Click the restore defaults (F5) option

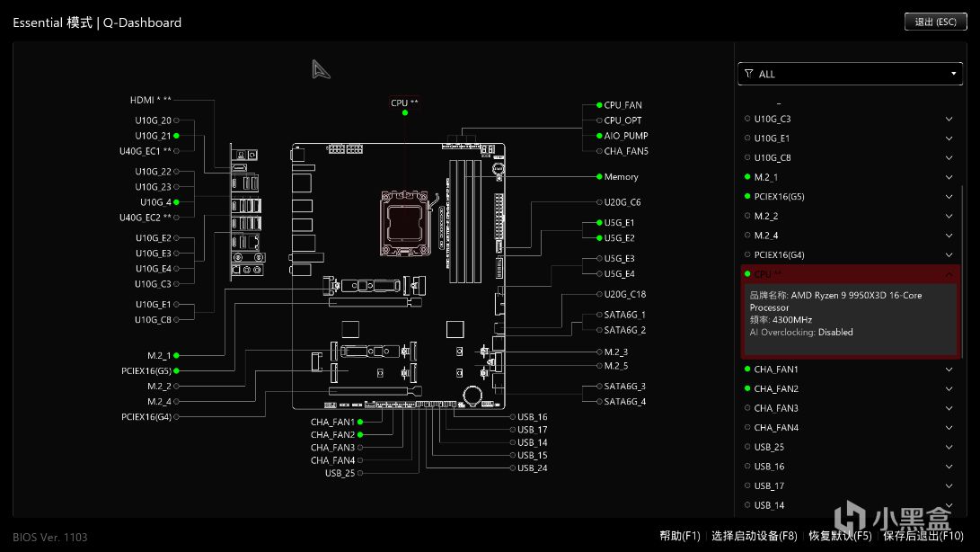pos(840,536)
